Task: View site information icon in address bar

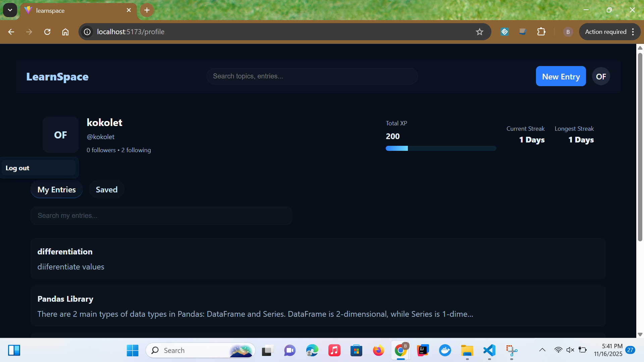Action: click(x=87, y=32)
